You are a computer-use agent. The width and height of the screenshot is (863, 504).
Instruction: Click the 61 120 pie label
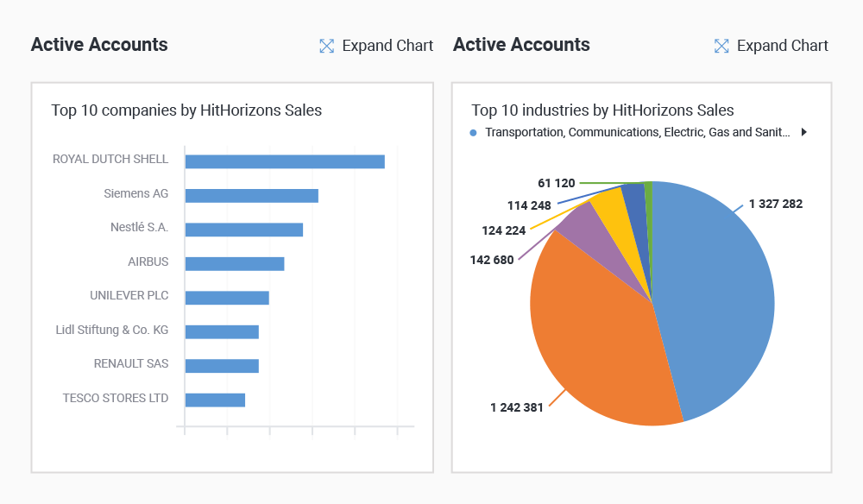[x=557, y=183]
